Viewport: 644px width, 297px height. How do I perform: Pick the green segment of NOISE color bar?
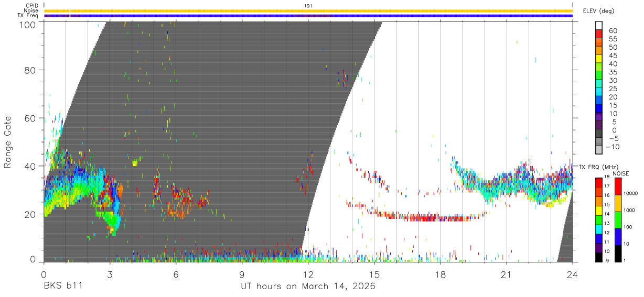click(618, 219)
